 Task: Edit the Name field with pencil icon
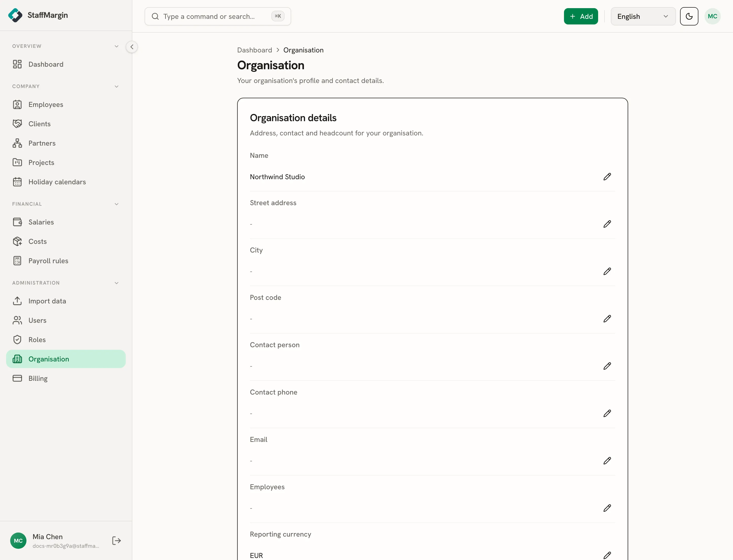tap(607, 177)
